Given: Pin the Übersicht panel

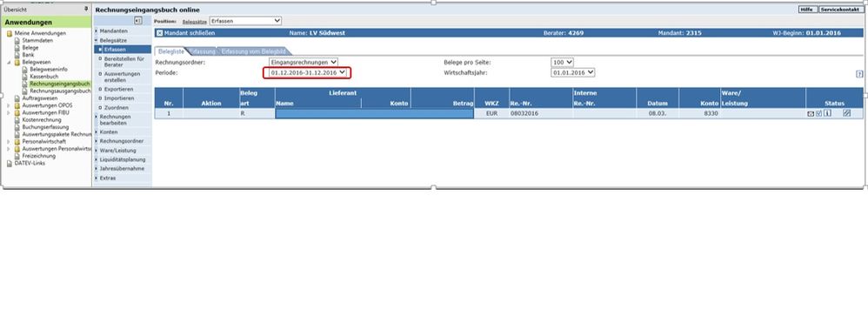Looking at the screenshot, I should coord(86,10).
